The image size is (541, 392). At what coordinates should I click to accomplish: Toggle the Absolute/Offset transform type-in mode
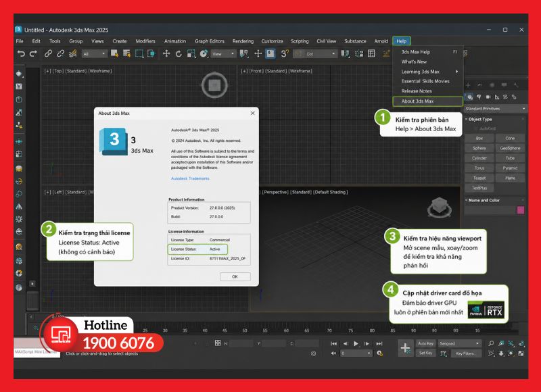[x=218, y=343]
